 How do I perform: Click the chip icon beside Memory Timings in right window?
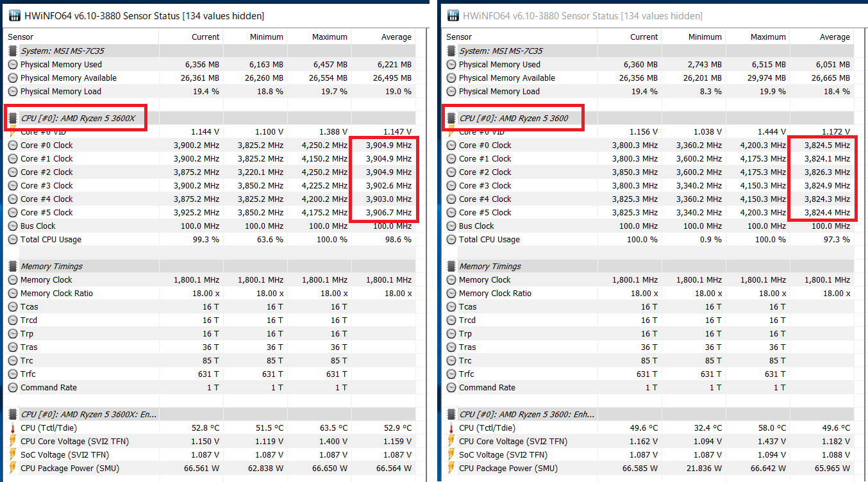(x=451, y=266)
